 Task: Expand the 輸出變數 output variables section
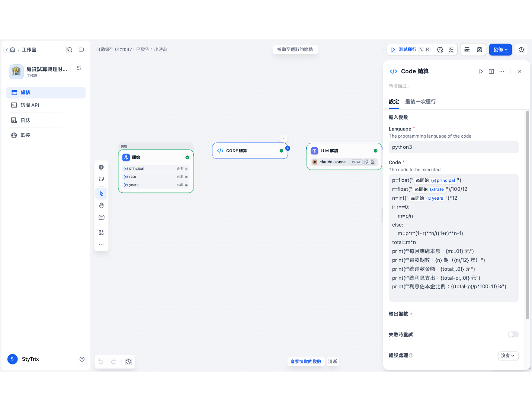(x=401, y=314)
